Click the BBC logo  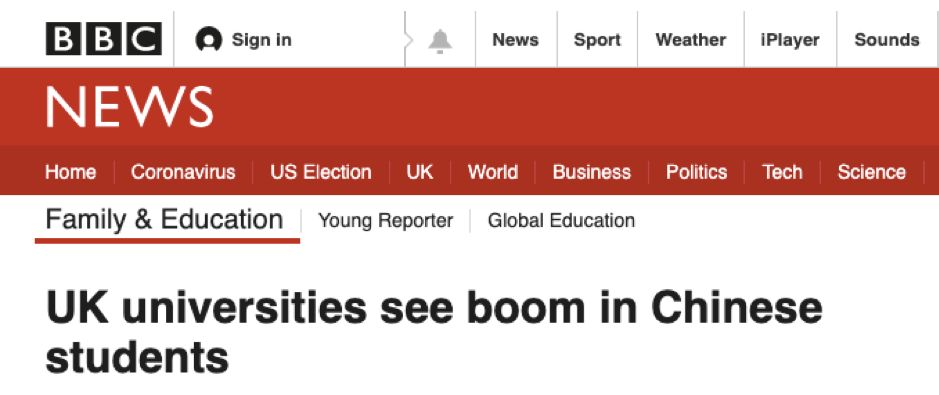point(104,39)
